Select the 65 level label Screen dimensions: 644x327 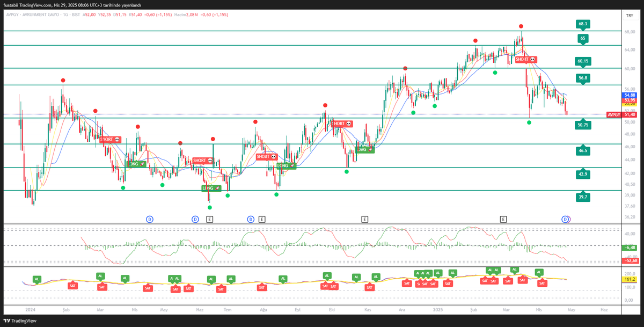click(x=583, y=38)
